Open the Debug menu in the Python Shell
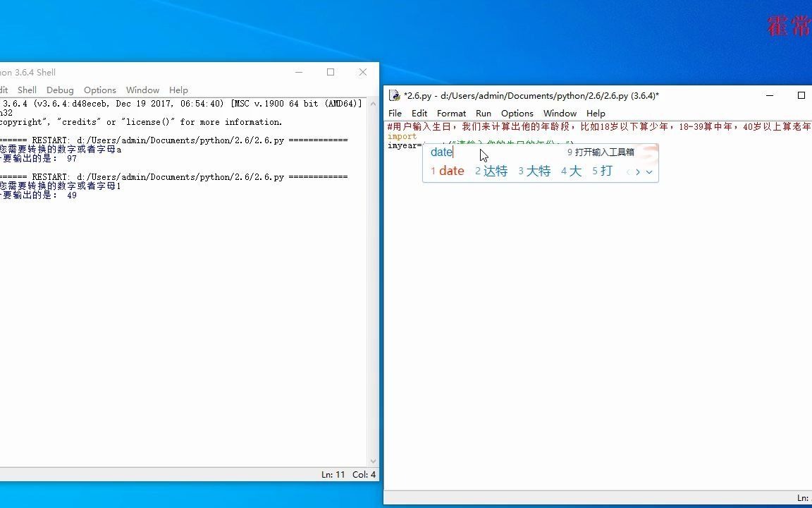This screenshot has height=508, width=812. tap(60, 90)
